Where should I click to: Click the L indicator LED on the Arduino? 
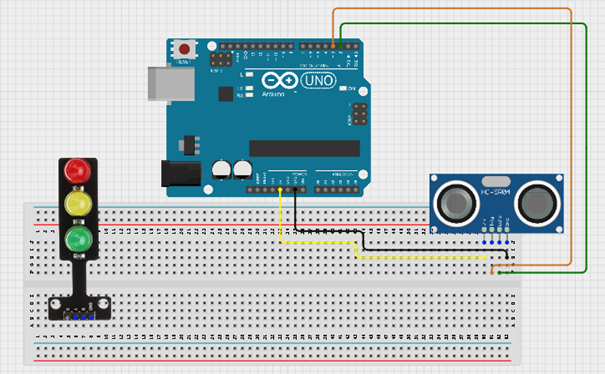click(x=249, y=74)
